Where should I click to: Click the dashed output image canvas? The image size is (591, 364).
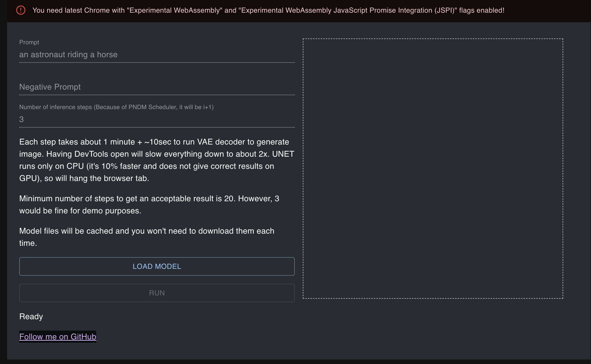pos(433,169)
